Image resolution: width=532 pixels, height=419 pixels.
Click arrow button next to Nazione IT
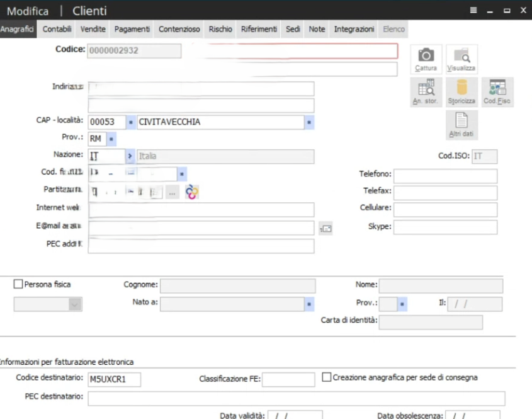point(130,156)
